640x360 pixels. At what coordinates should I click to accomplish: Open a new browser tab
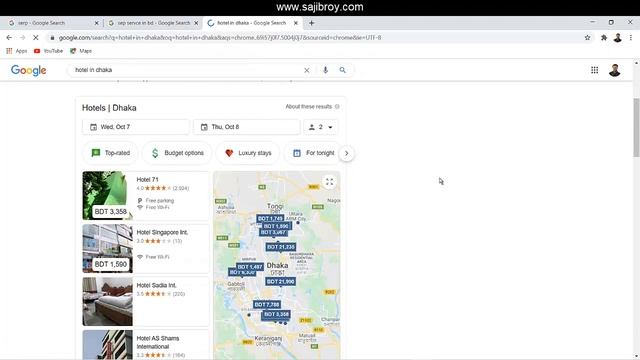(311, 23)
